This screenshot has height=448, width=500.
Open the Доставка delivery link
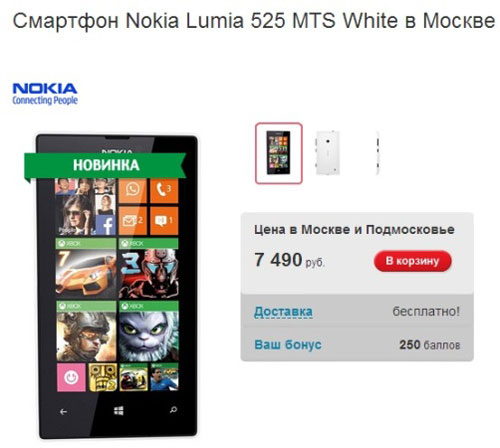tap(283, 312)
